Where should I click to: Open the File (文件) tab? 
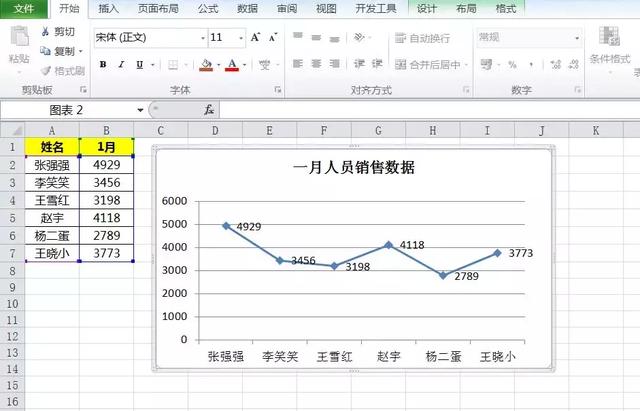pos(24,9)
